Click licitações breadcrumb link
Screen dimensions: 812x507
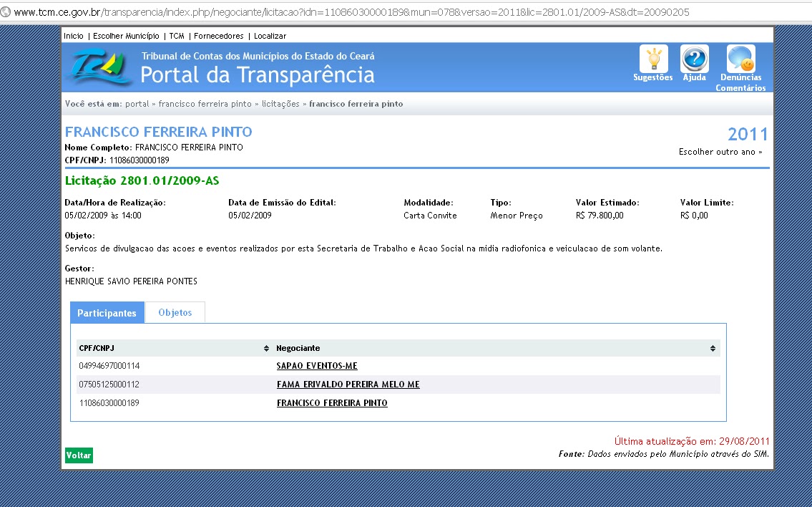click(280, 104)
